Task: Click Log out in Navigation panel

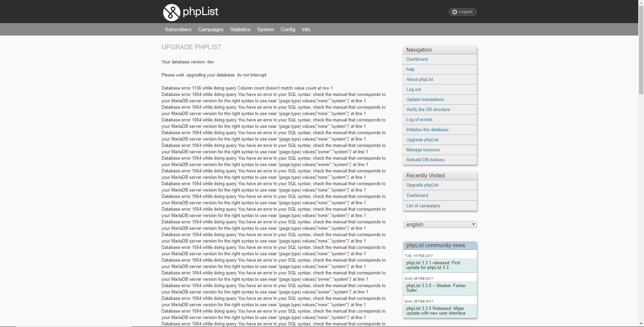Action: click(414, 90)
